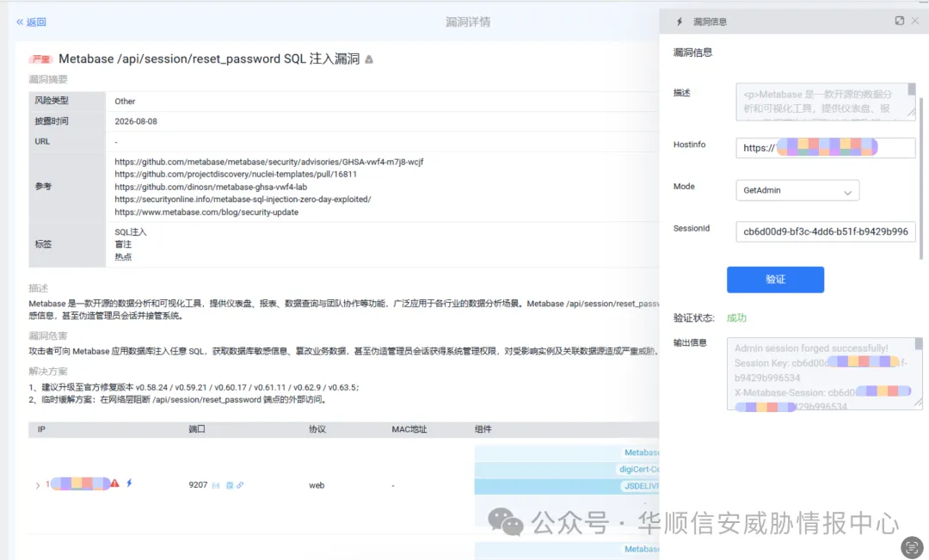Click the 返回 back link
The height and width of the screenshot is (560, 929).
(x=32, y=22)
